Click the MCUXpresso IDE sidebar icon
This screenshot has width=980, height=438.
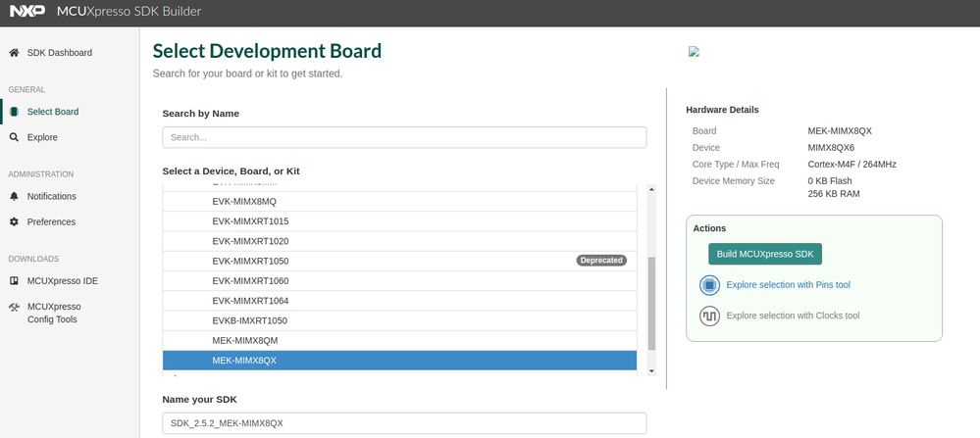[14, 281]
